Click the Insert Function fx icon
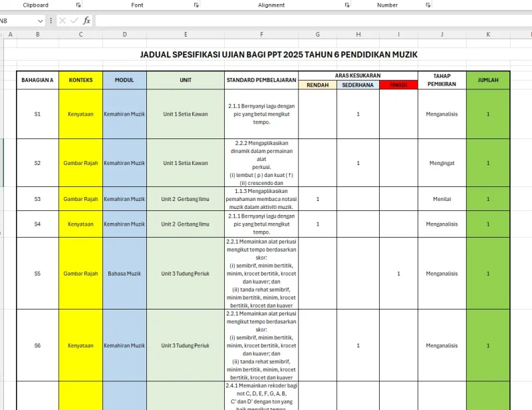The image size is (532, 410). [x=86, y=21]
